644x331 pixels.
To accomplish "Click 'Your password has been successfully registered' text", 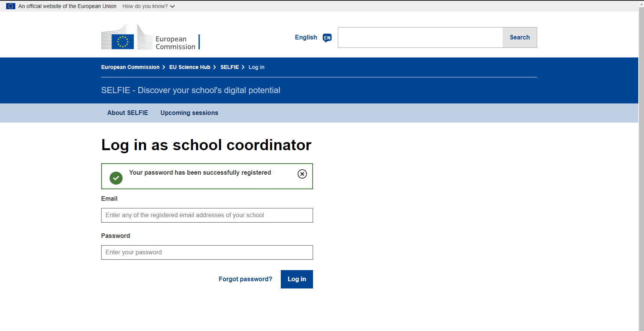I will coord(200,173).
